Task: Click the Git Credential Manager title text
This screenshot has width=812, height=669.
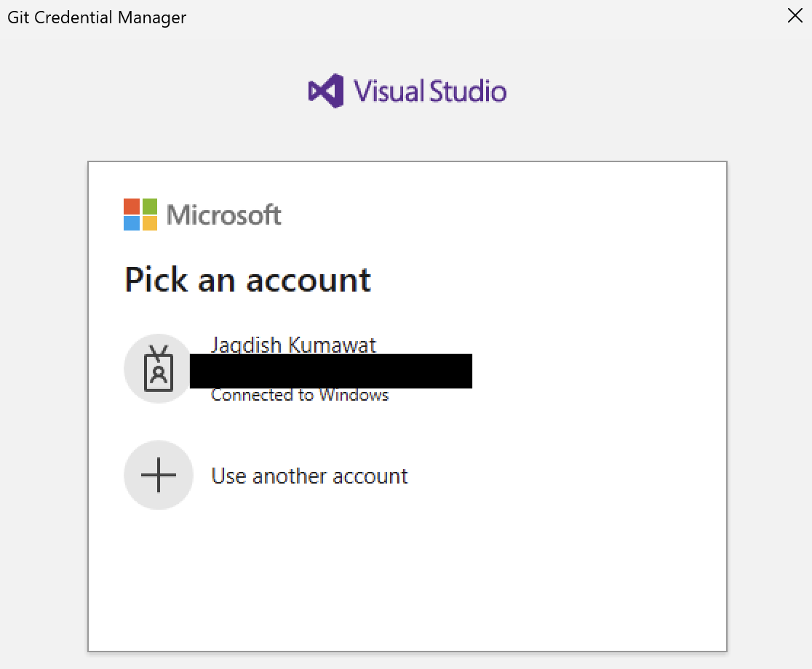Action: pyautogui.click(x=96, y=17)
